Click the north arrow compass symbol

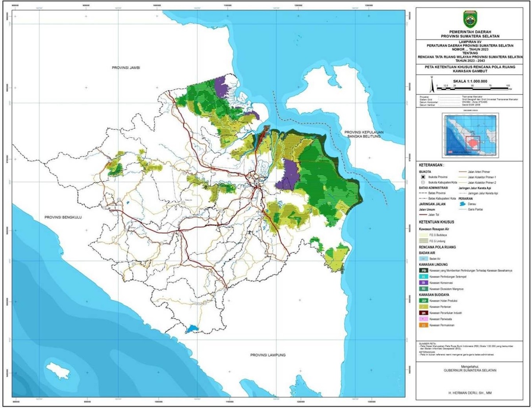[432, 81]
